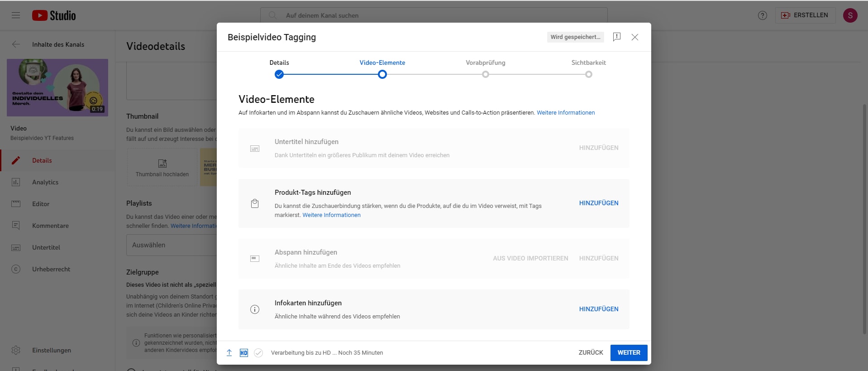The image size is (868, 371).
Task: Click the search magnifier icon
Action: pos(272,15)
